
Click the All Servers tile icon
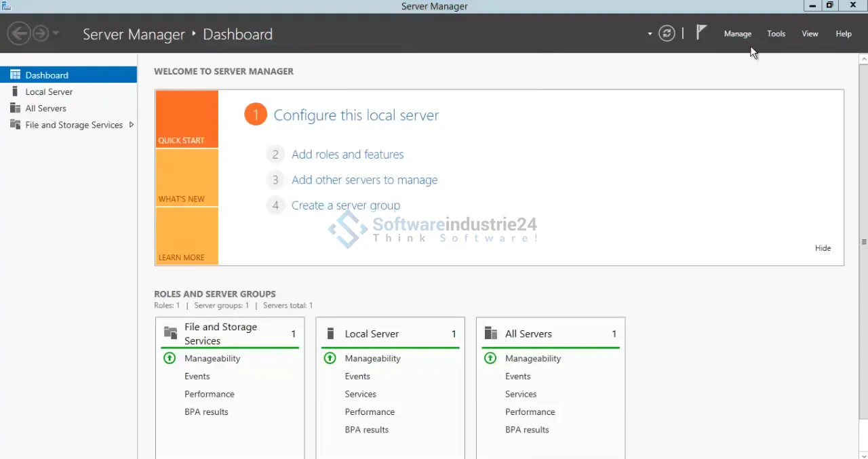point(491,334)
